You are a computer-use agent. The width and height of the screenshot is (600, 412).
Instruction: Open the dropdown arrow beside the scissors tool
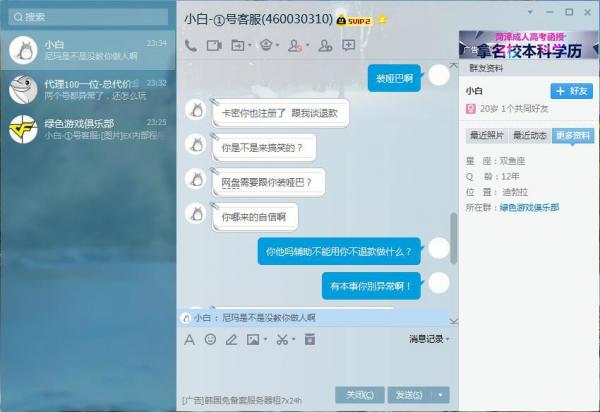click(x=293, y=339)
